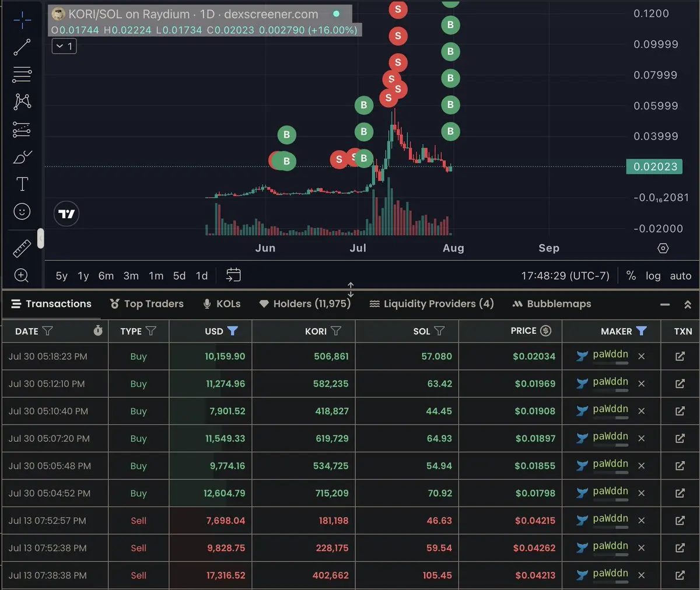Open the go-to-date calendar icon
The height and width of the screenshot is (590, 700).
(233, 275)
